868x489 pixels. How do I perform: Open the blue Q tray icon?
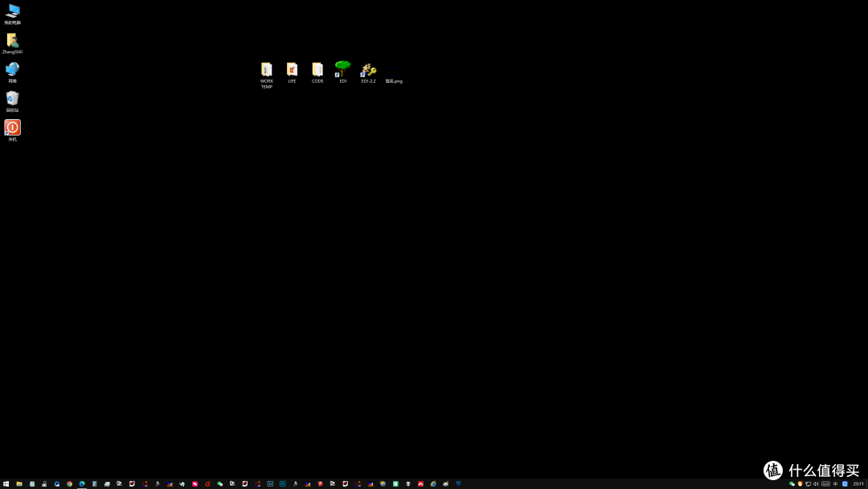click(x=845, y=483)
